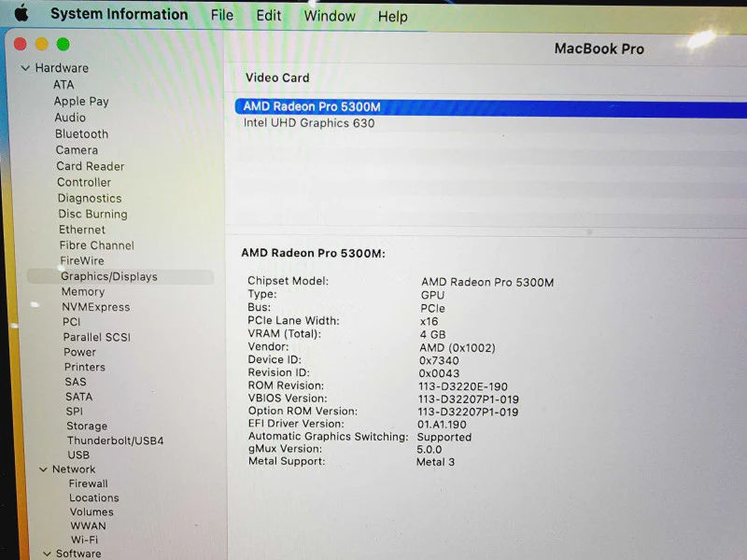Select Disc Burning in the sidebar
The image size is (747, 560).
pos(92,215)
